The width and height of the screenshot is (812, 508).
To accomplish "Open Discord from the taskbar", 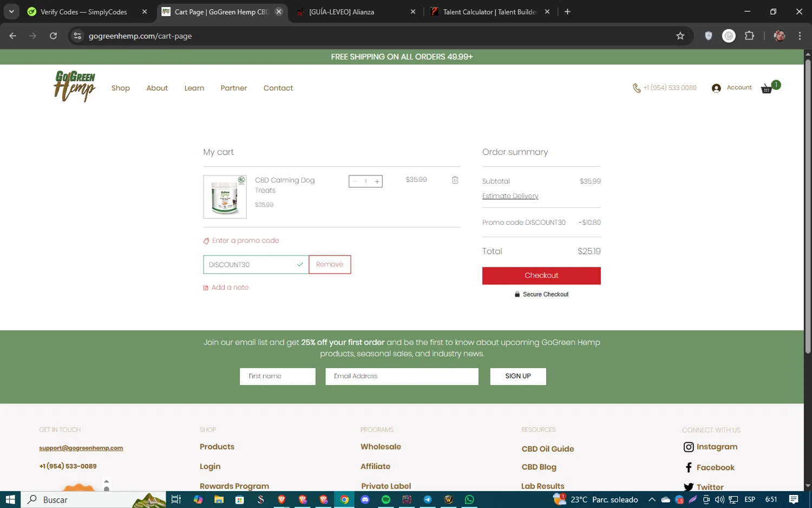I will tap(365, 499).
